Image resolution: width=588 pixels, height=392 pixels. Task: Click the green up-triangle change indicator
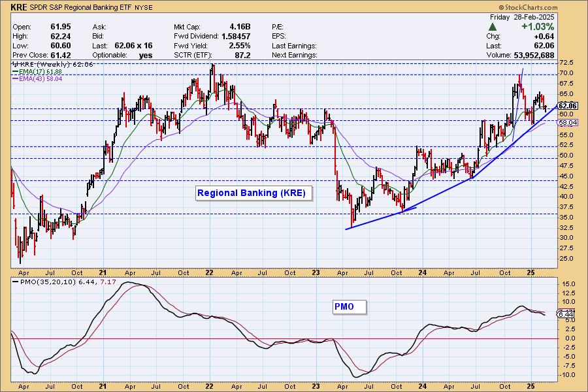[x=493, y=27]
